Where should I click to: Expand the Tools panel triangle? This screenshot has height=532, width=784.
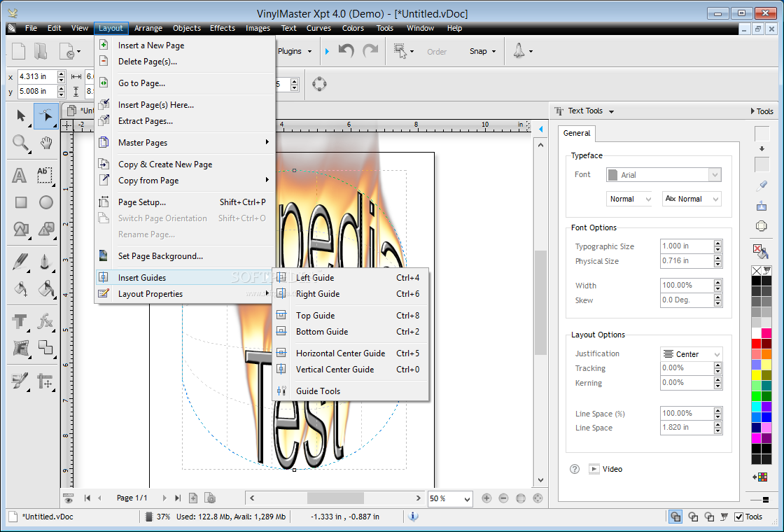[753, 111]
